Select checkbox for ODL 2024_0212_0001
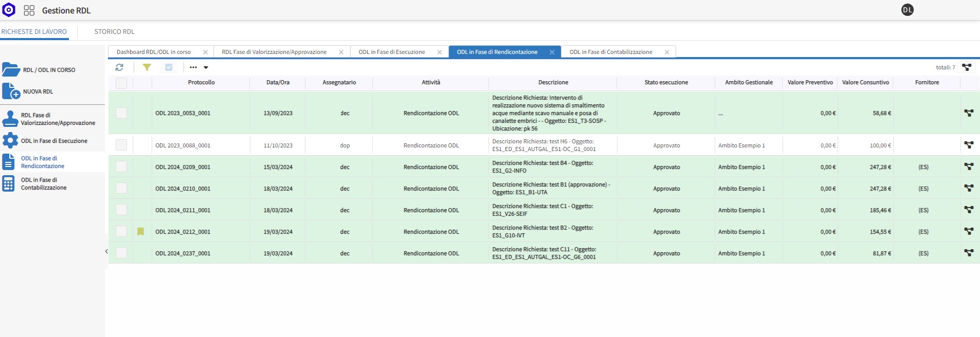This screenshot has width=980, height=337. (121, 232)
